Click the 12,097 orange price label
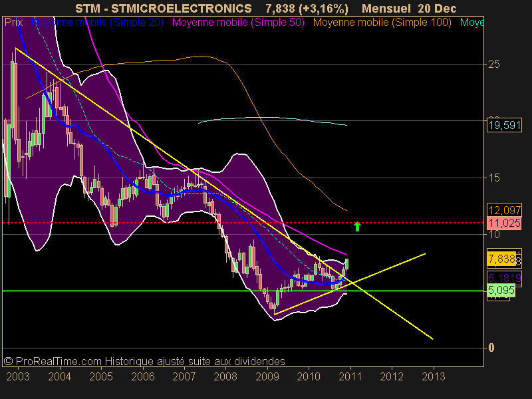This screenshot has height=399, width=532. coord(505,210)
